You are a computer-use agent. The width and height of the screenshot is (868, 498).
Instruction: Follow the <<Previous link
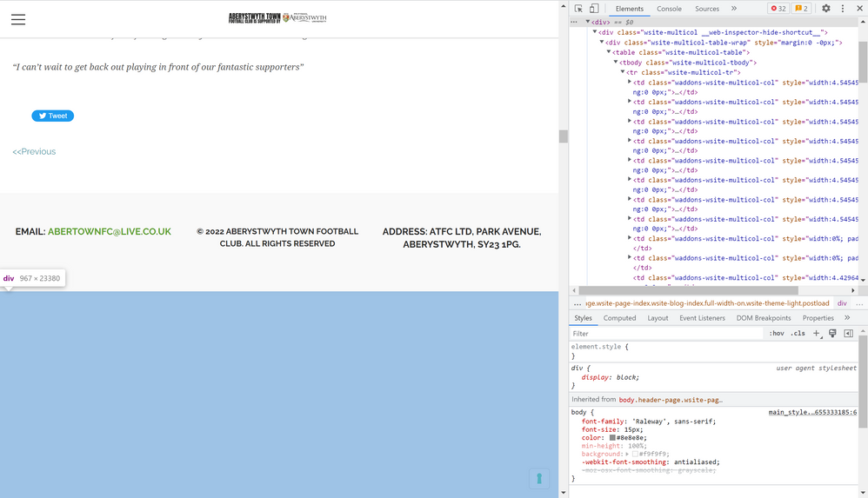point(34,152)
